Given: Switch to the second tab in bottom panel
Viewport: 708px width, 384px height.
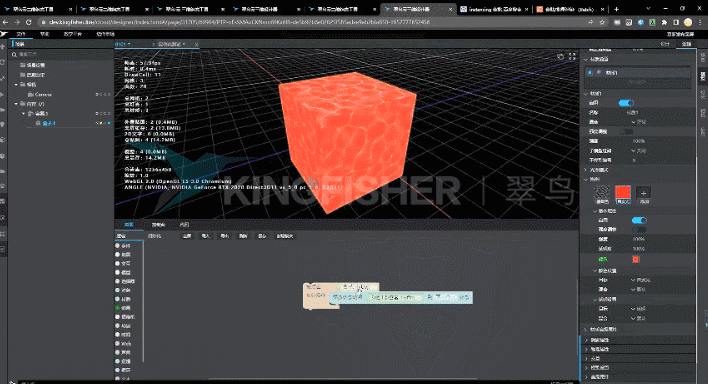Looking at the screenshot, I should click(158, 225).
